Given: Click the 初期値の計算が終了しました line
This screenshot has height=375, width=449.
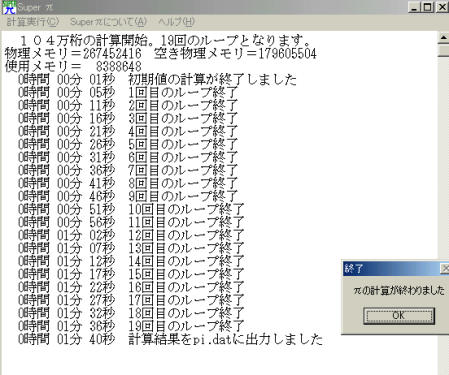Looking at the screenshot, I should click(157, 80).
